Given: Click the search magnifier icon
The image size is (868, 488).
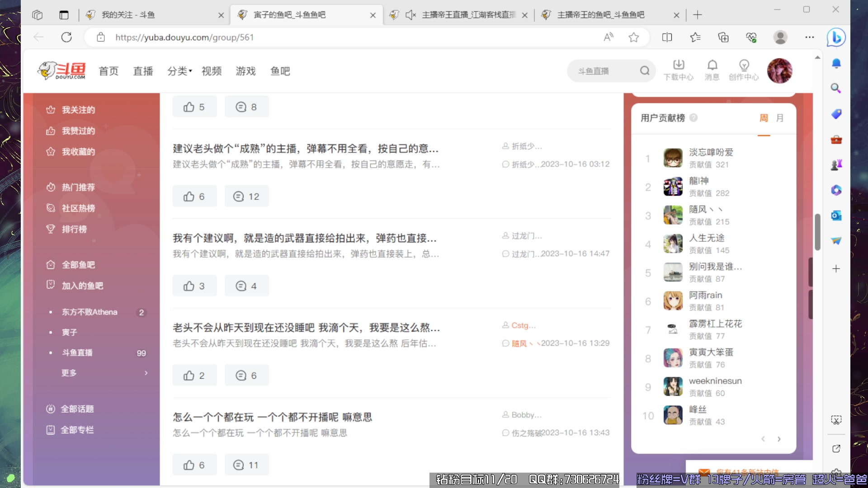Looking at the screenshot, I should (x=644, y=70).
